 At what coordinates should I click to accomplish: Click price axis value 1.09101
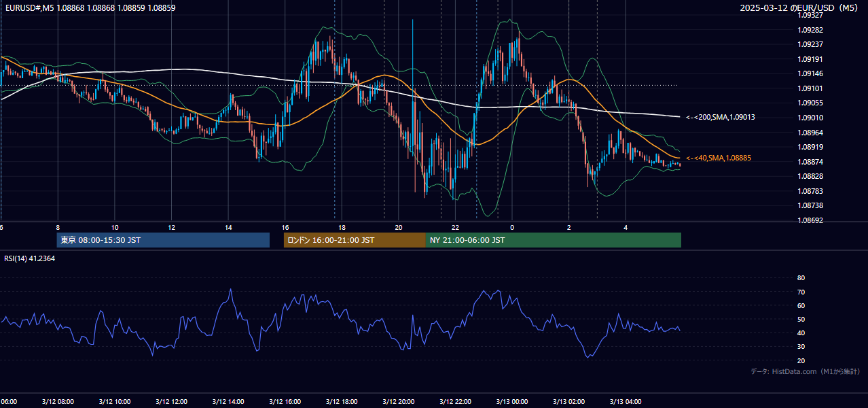810,88
